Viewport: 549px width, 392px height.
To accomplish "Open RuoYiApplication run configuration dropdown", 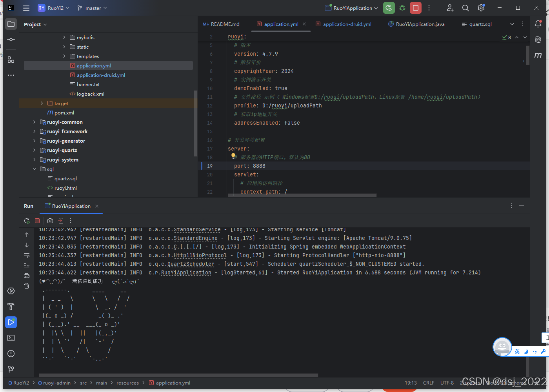I will point(351,8).
